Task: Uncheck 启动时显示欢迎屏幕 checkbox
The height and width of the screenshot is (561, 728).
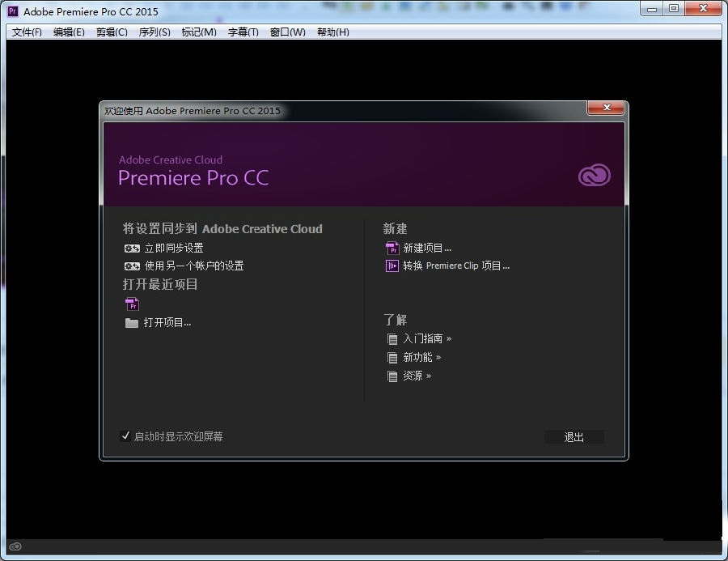Action: [125, 436]
